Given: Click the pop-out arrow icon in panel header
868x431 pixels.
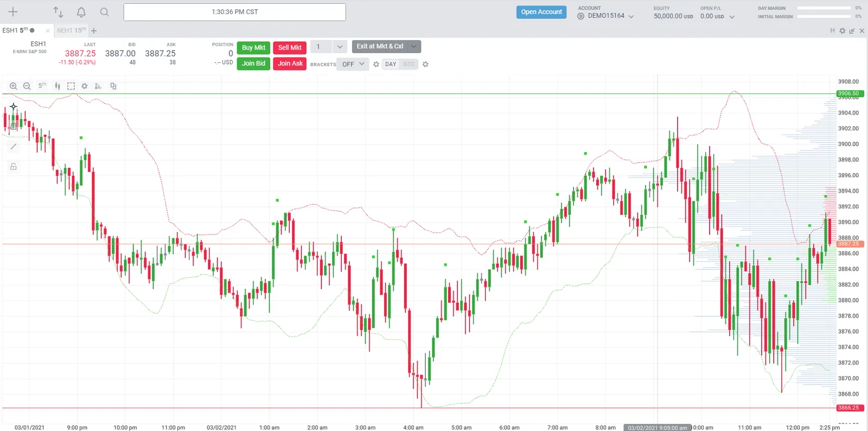Looking at the screenshot, I should [x=852, y=31].
